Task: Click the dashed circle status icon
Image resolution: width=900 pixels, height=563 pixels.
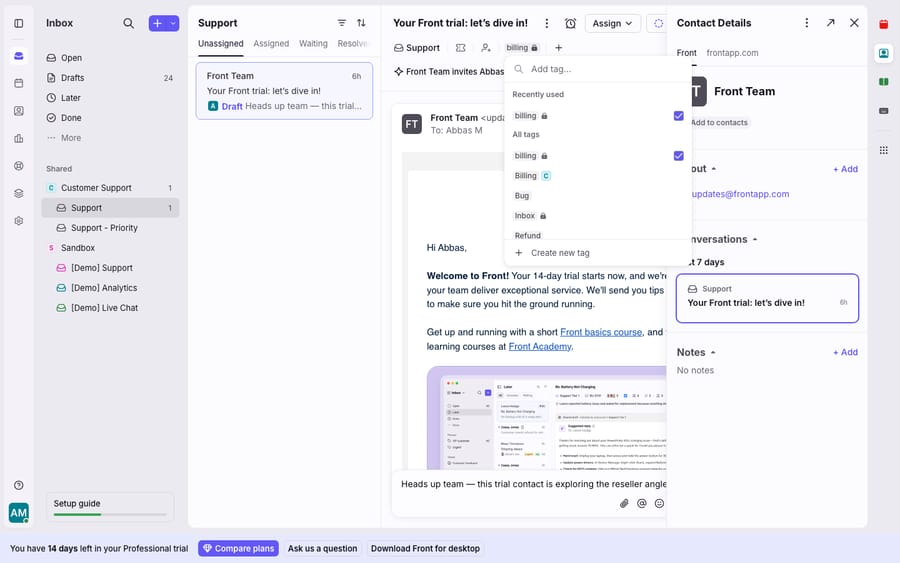Action: click(x=658, y=23)
